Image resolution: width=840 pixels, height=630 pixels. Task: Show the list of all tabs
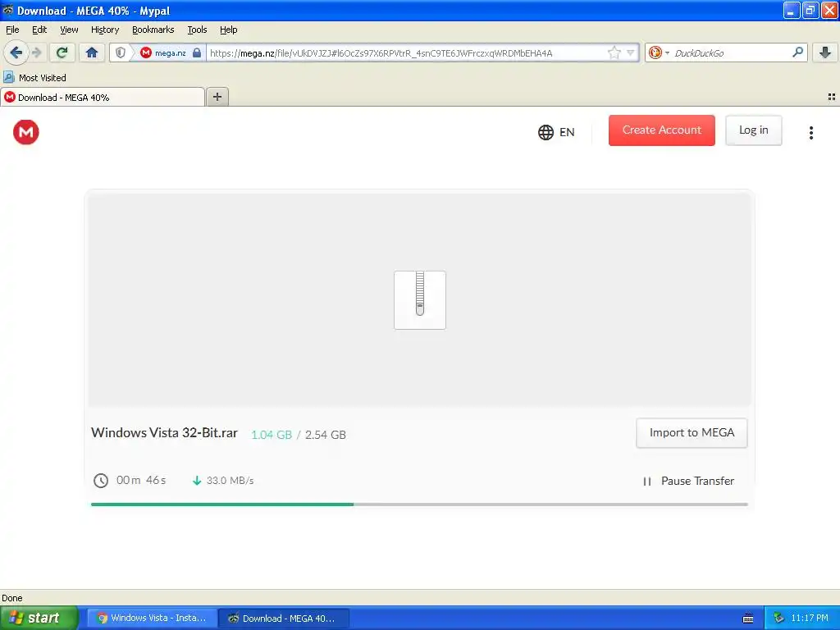(832, 97)
